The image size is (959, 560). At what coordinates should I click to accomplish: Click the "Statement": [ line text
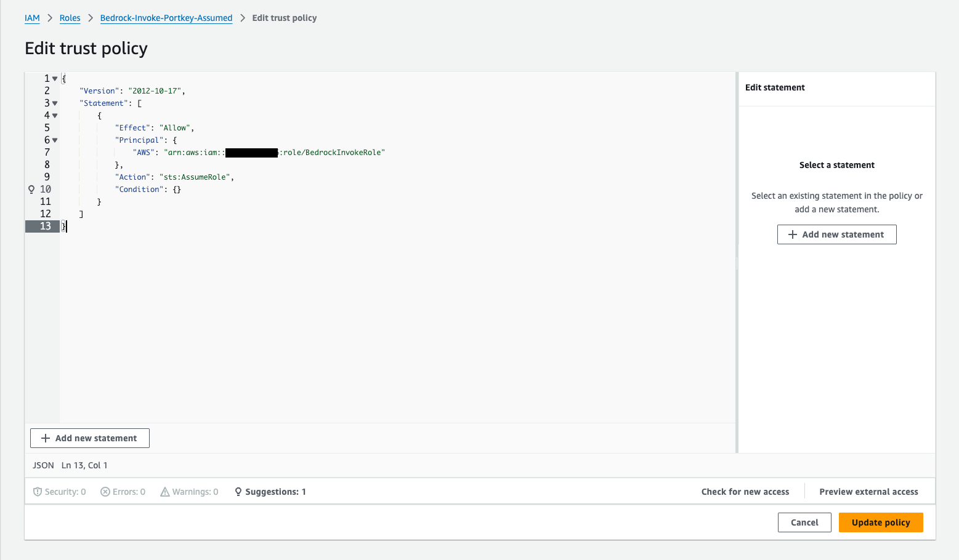(111, 103)
